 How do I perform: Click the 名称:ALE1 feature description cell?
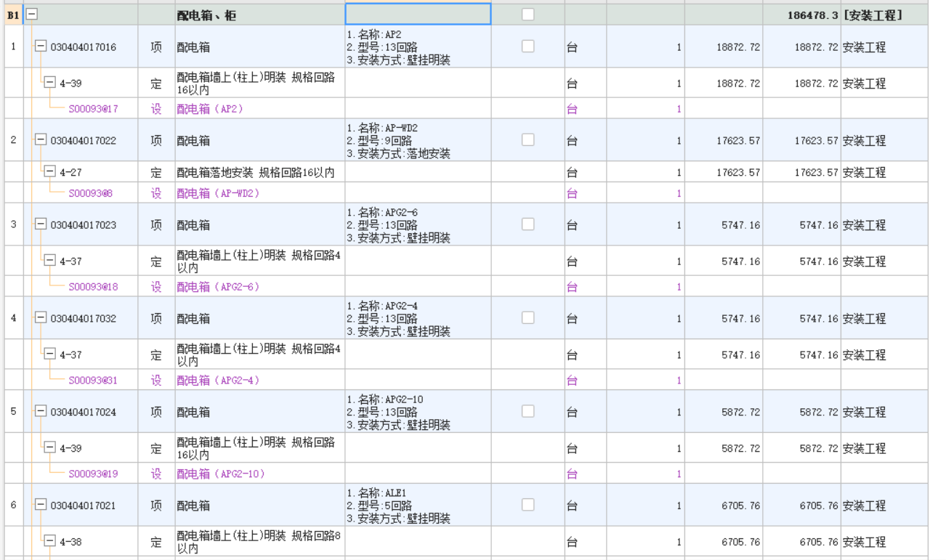(418, 505)
